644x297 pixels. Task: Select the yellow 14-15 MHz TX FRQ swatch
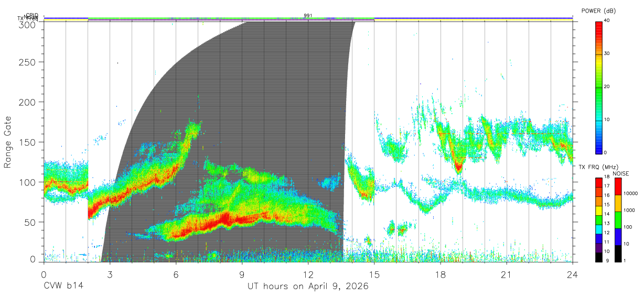coord(599,210)
